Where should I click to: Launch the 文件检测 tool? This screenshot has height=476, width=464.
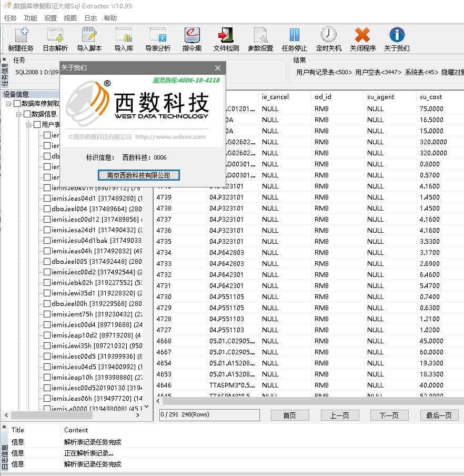coord(226,39)
